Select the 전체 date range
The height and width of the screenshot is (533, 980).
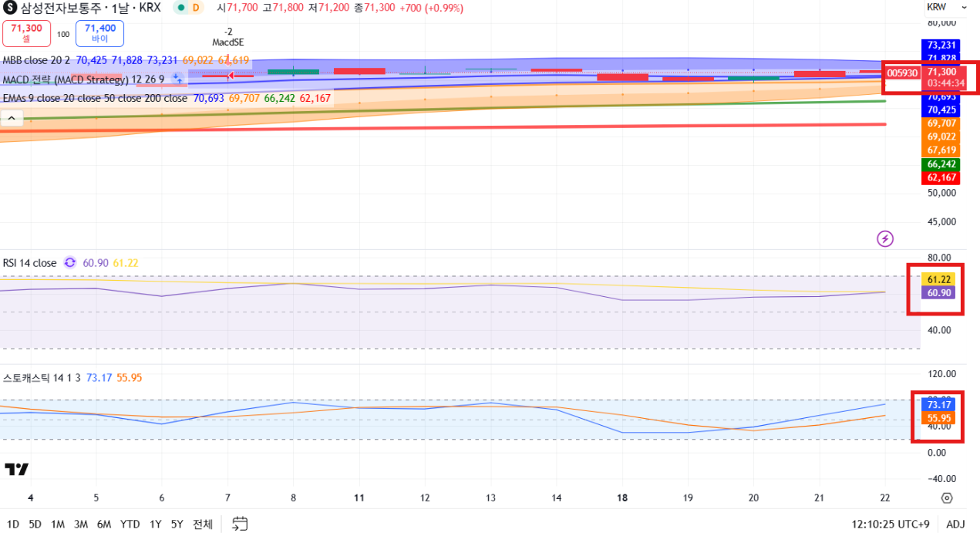(x=203, y=525)
